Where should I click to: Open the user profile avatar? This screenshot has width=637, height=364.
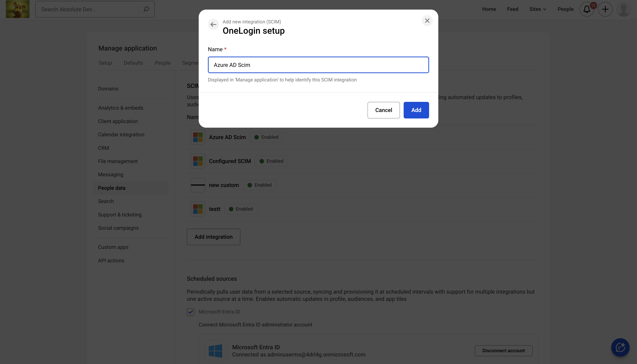coord(624,9)
